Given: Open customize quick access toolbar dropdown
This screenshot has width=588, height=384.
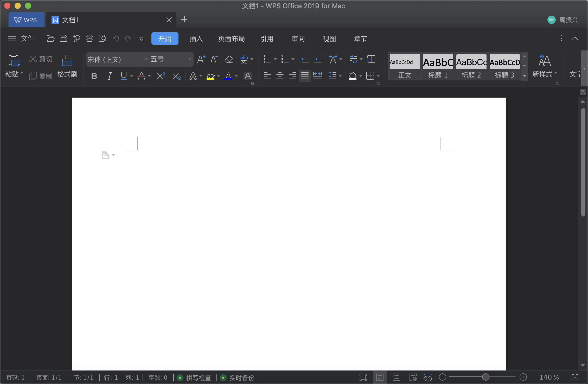Looking at the screenshot, I should 141,39.
